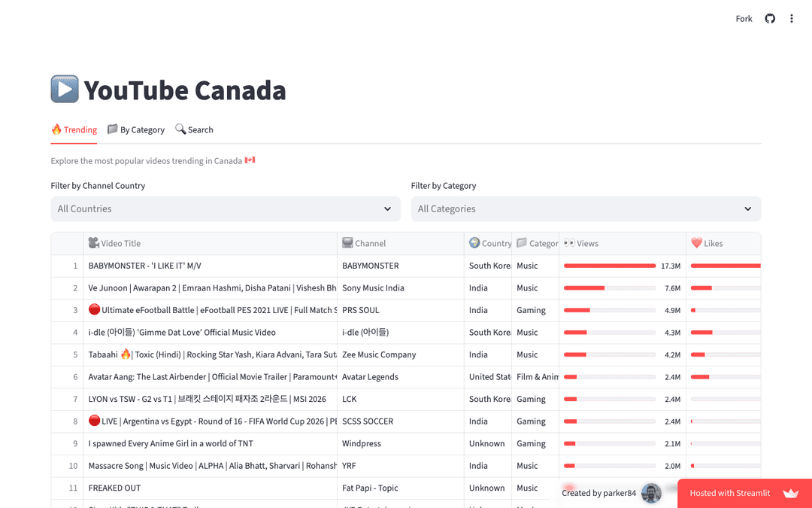This screenshot has height=508, width=812.
Task: Click parker84's avatar picture
Action: tap(651, 493)
